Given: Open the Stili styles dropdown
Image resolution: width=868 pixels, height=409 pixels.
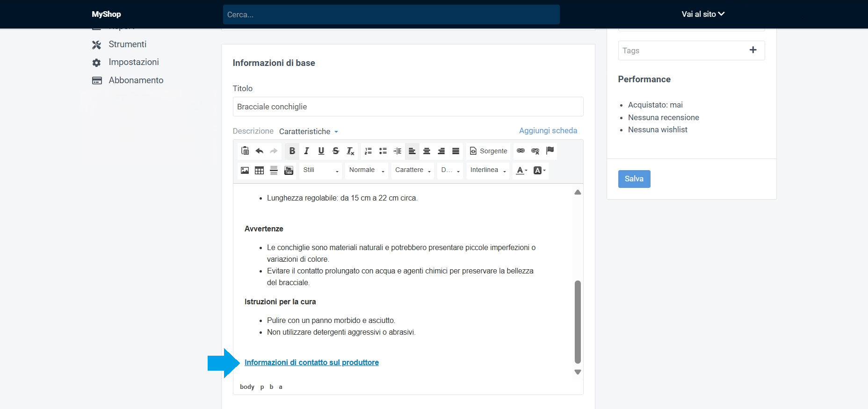Looking at the screenshot, I should click(x=320, y=171).
